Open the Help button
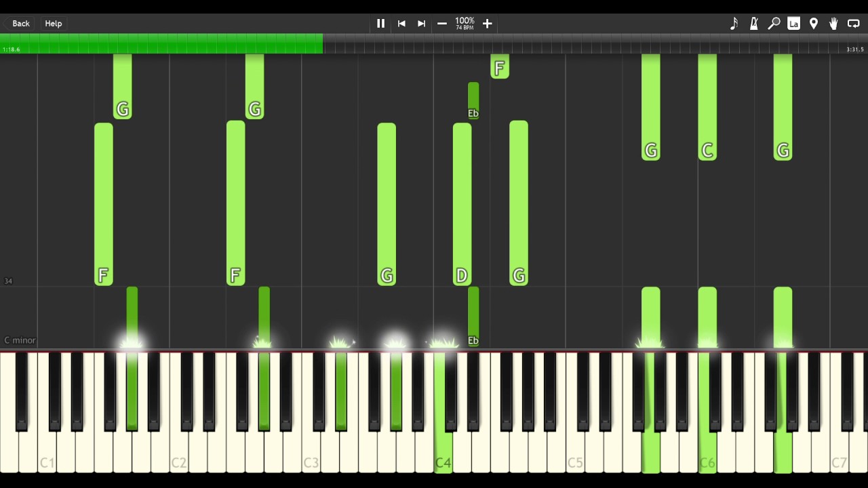The height and width of the screenshot is (488, 868). (x=54, y=23)
